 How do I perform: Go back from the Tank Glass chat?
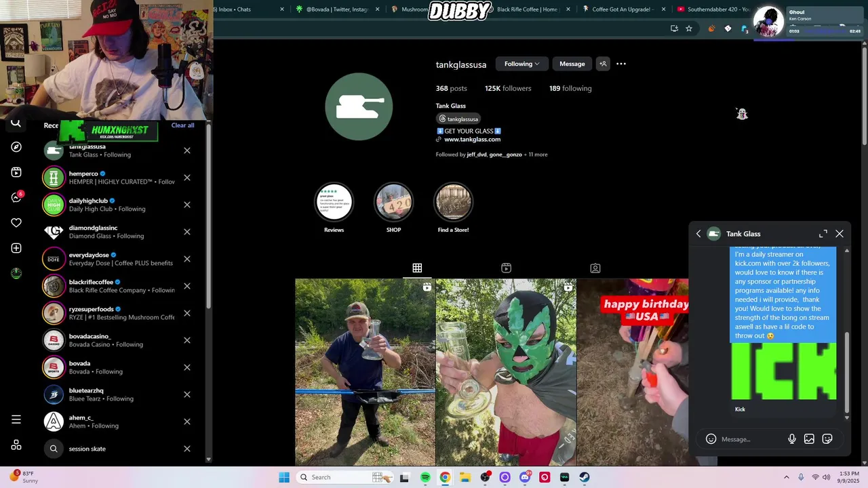tap(698, 234)
